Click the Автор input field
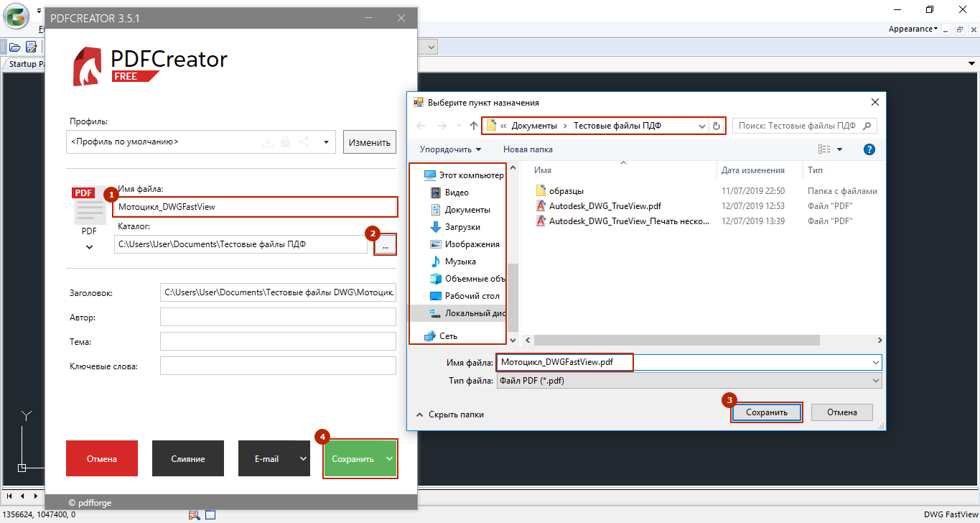 (x=278, y=317)
